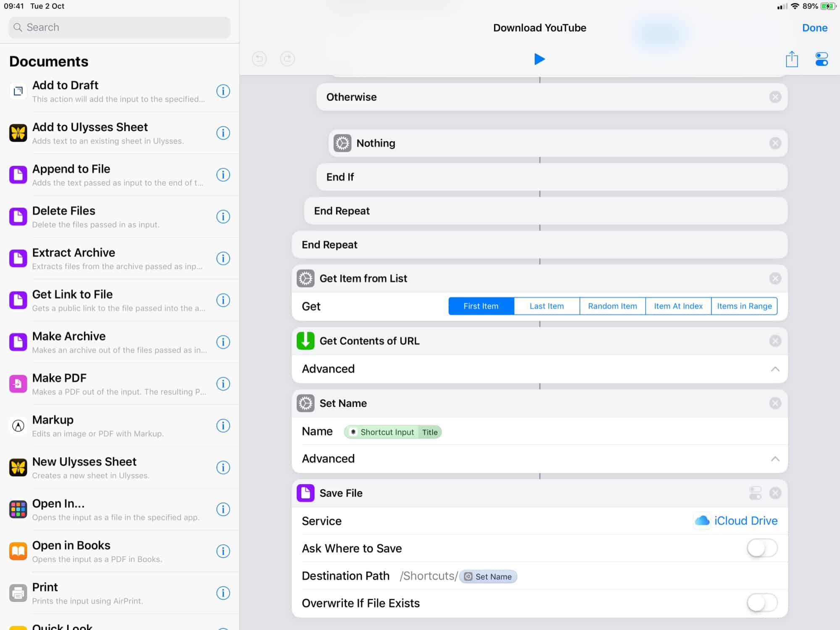Open shortcut settings via the toggles icon
This screenshot has height=630, width=840.
coord(821,59)
